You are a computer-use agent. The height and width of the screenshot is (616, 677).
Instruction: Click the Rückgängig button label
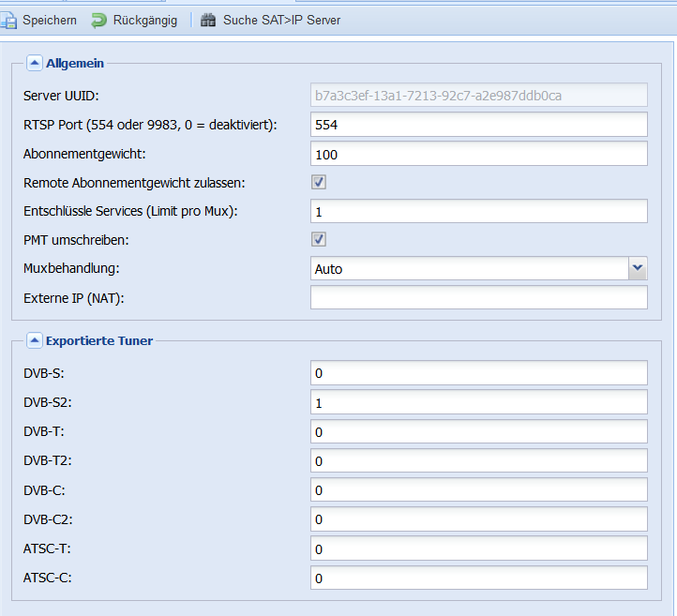tap(145, 21)
